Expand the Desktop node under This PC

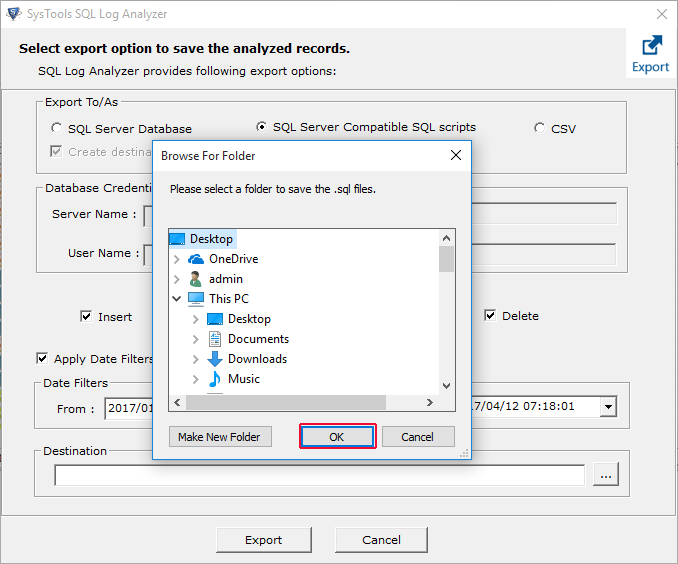tap(195, 319)
